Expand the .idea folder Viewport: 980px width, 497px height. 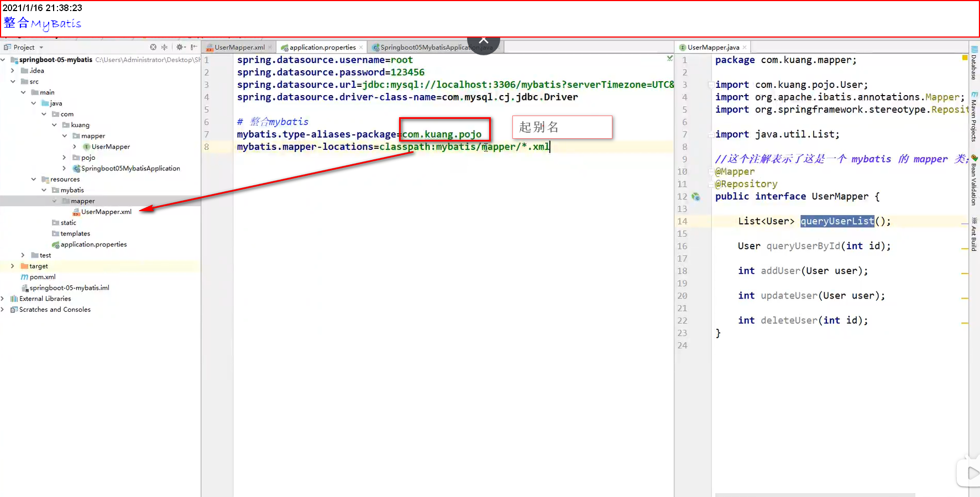13,71
